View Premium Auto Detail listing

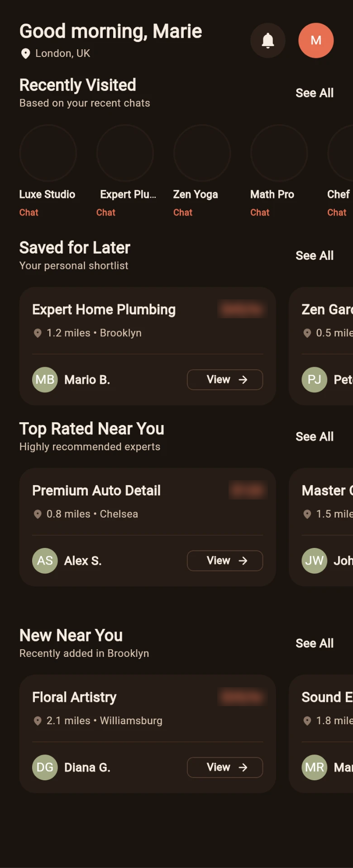point(225,561)
